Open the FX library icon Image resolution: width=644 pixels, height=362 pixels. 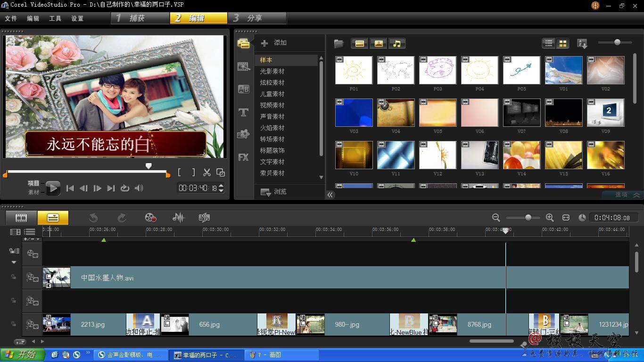point(243,157)
